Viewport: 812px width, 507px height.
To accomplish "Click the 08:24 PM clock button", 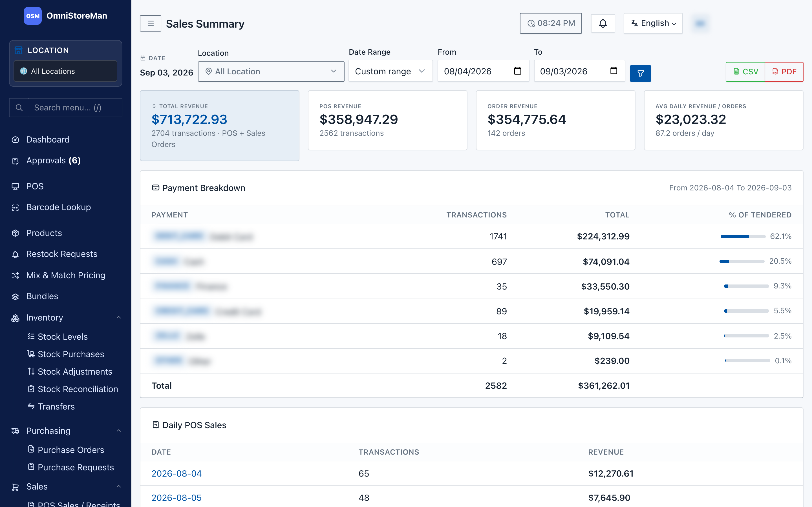I will (x=551, y=23).
